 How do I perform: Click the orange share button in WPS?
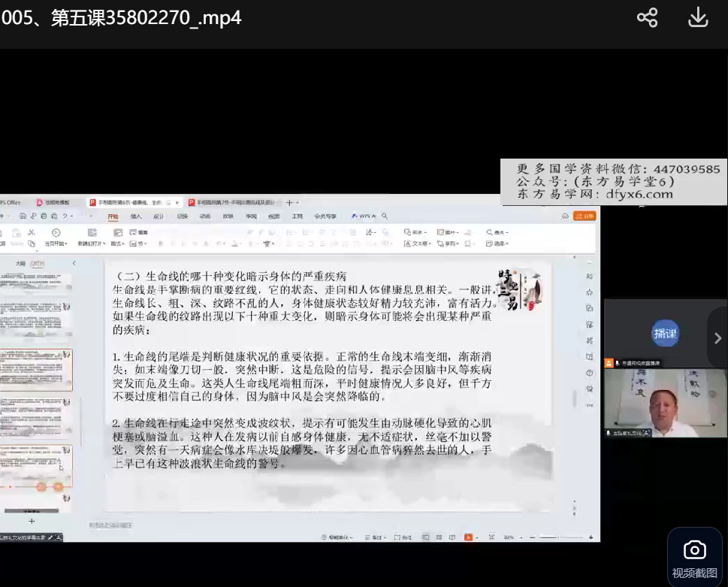584,216
